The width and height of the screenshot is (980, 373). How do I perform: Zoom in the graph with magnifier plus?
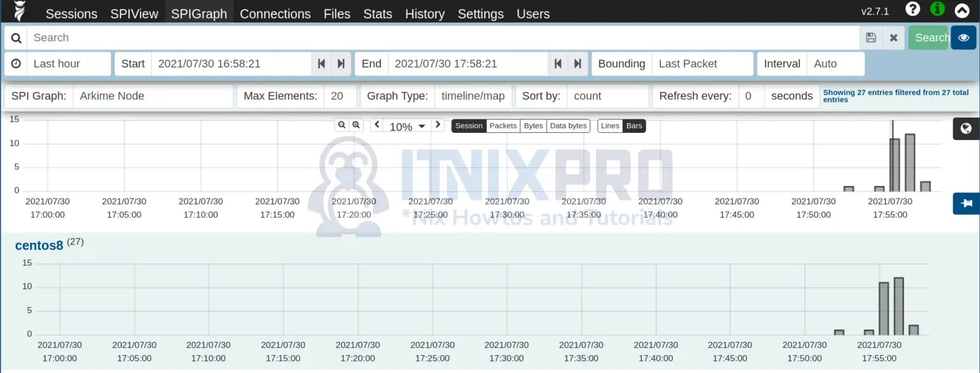355,125
